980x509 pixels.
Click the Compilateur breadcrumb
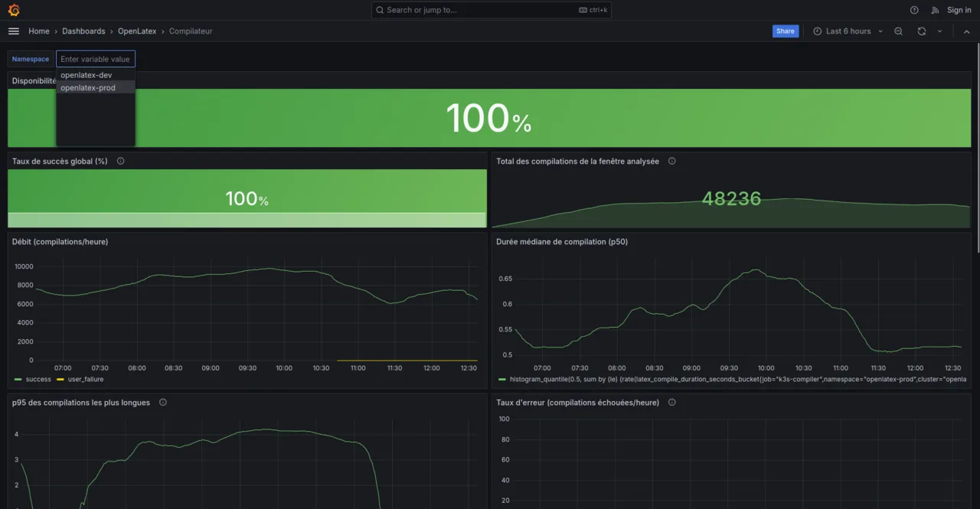(x=191, y=31)
